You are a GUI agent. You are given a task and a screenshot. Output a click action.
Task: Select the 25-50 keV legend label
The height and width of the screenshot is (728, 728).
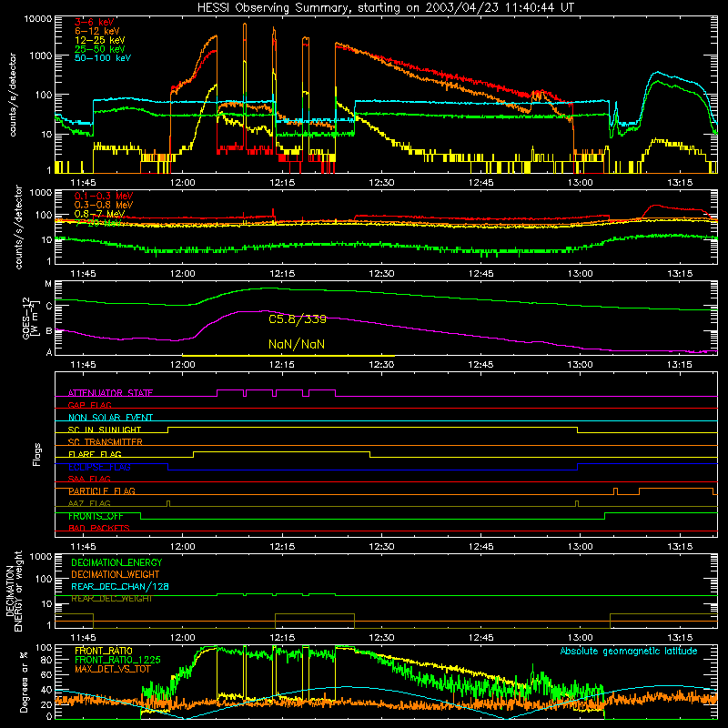click(x=99, y=49)
